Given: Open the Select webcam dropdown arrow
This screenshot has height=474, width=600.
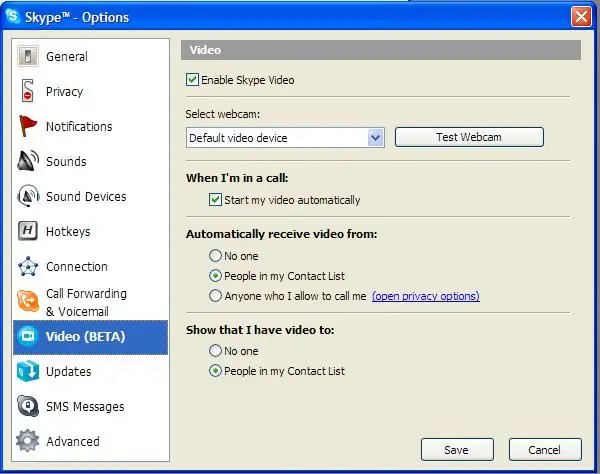Looking at the screenshot, I should pos(375,138).
